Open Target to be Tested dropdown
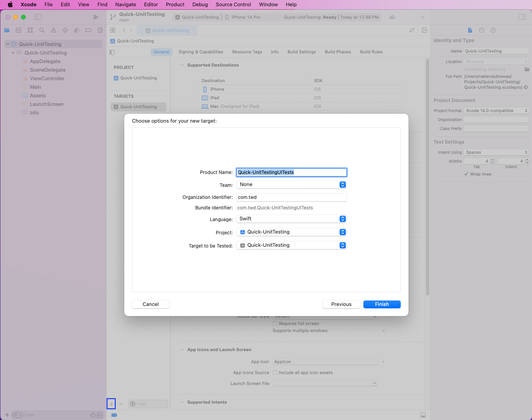This screenshot has width=532, height=420. click(x=291, y=245)
